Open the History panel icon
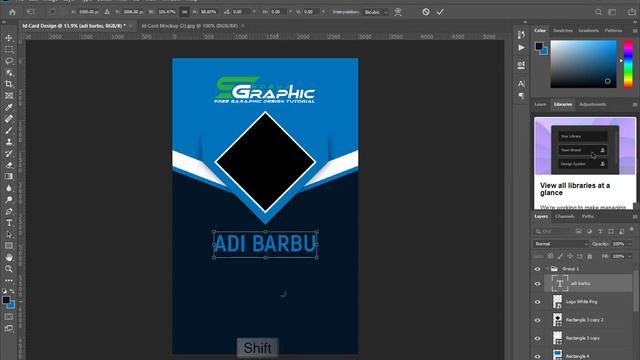640x360 pixels. click(521, 35)
